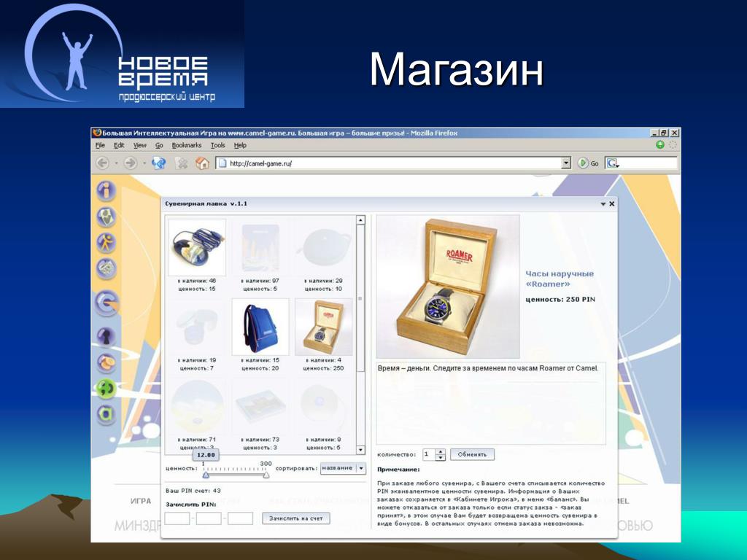Viewport: 747px width, 560px height.
Task: Click the large C-shaped sidebar icon
Action: point(107,303)
